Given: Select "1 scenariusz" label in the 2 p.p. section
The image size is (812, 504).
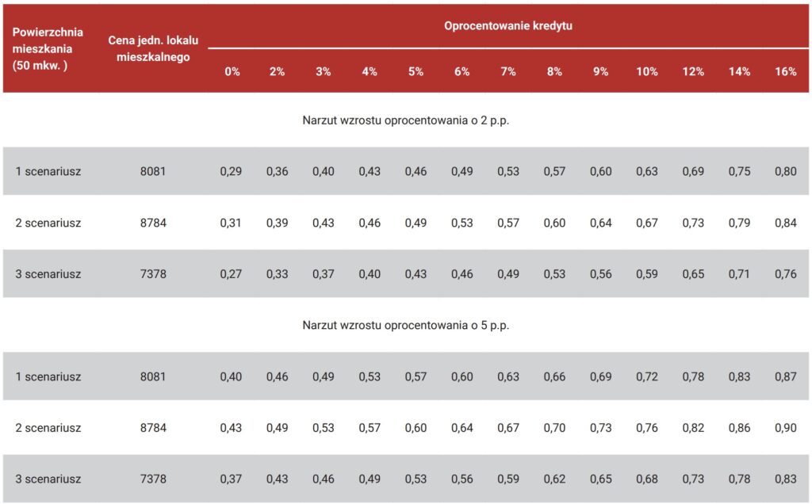Looking at the screenshot, I should point(48,171).
